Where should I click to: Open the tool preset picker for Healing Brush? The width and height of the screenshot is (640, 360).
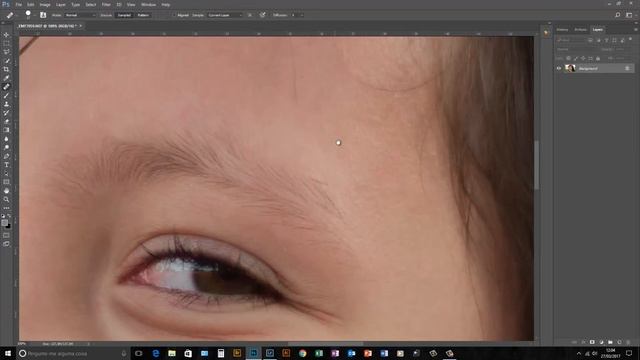[x=10, y=15]
